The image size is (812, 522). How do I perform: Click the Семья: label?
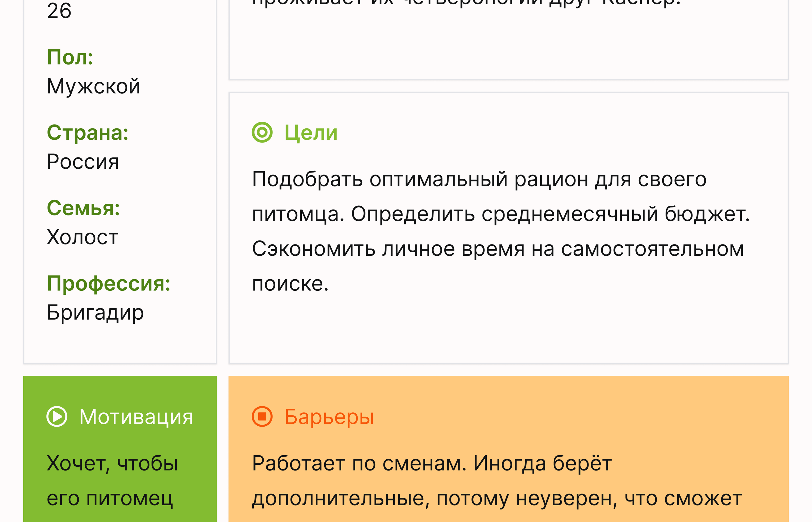point(83,208)
